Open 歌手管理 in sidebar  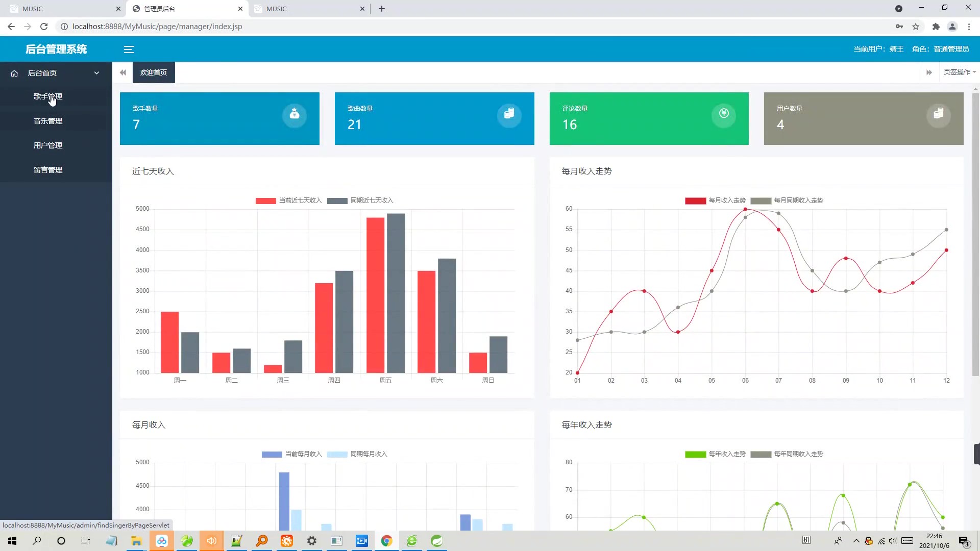coord(48,96)
